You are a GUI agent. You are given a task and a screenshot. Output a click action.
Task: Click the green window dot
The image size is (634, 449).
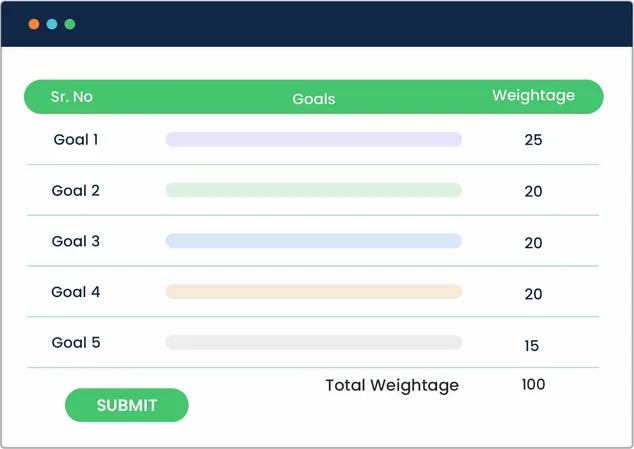[70, 24]
